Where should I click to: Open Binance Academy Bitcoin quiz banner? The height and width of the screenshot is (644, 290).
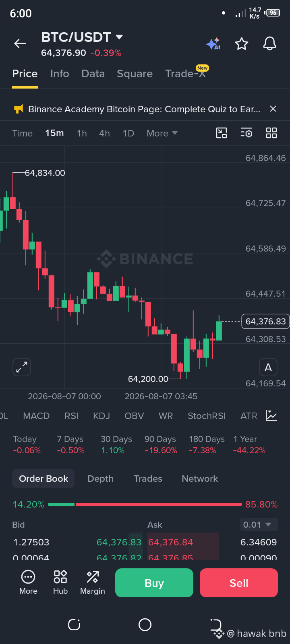[x=144, y=109]
